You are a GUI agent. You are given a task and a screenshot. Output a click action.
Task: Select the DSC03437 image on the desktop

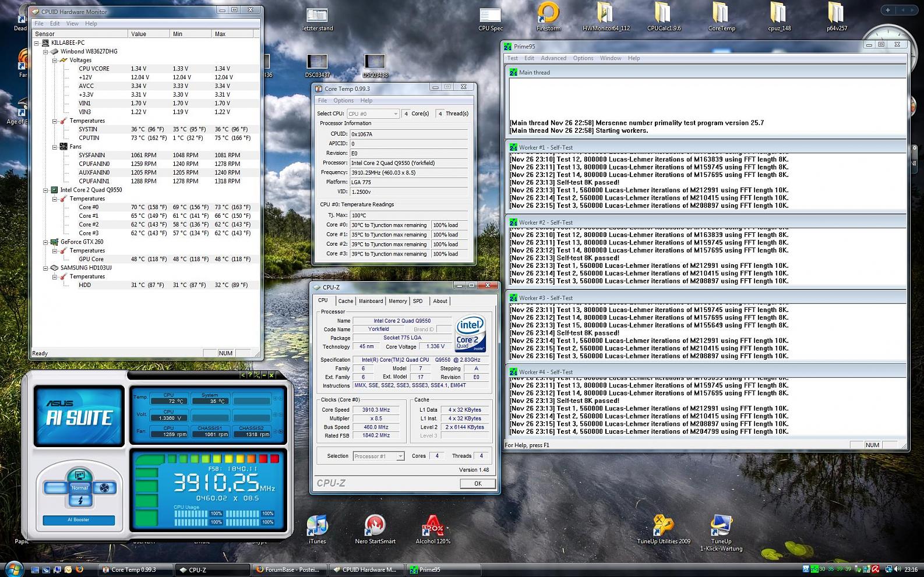point(317,66)
